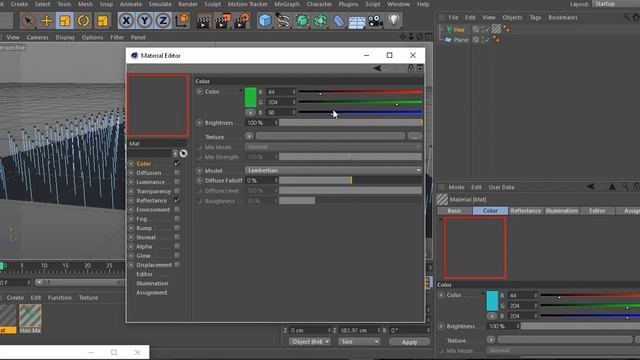Open the Object (Rel) dropdown
The height and width of the screenshot is (360, 640).
310,342
